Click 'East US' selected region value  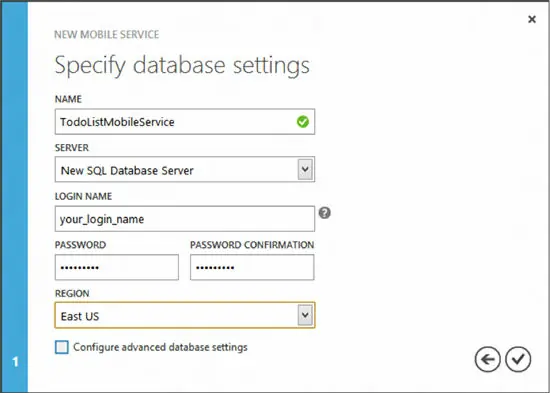click(x=80, y=316)
